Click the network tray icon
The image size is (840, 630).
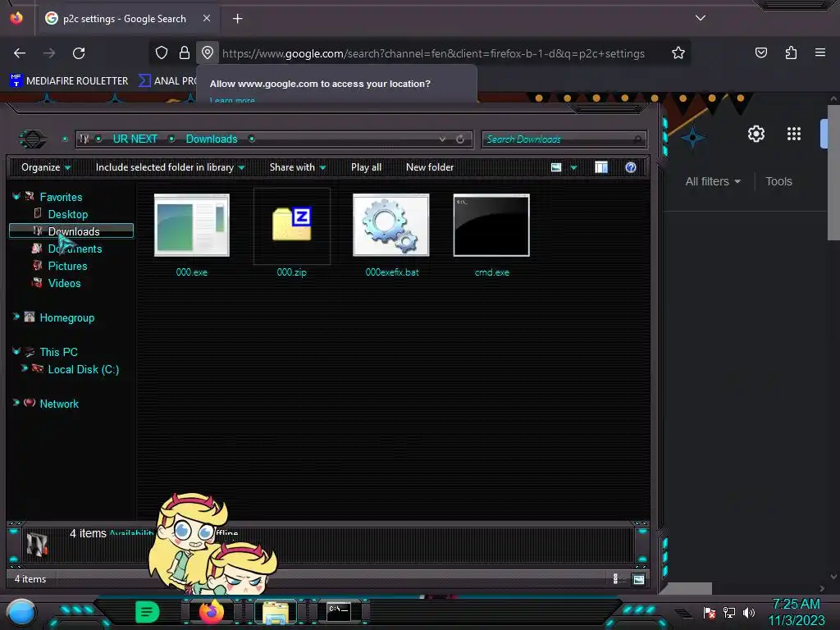tap(729, 612)
